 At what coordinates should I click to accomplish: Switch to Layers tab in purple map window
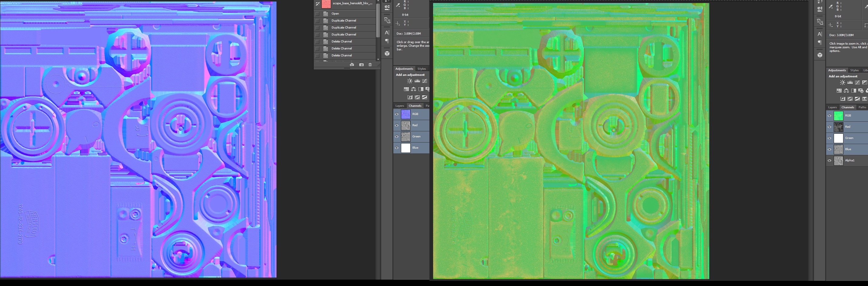tap(400, 106)
